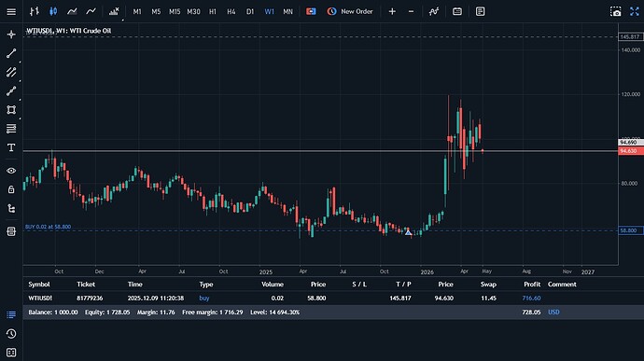Click the Balance: 1 000.00 status text
This screenshot has height=361, width=644.
(x=53, y=312)
